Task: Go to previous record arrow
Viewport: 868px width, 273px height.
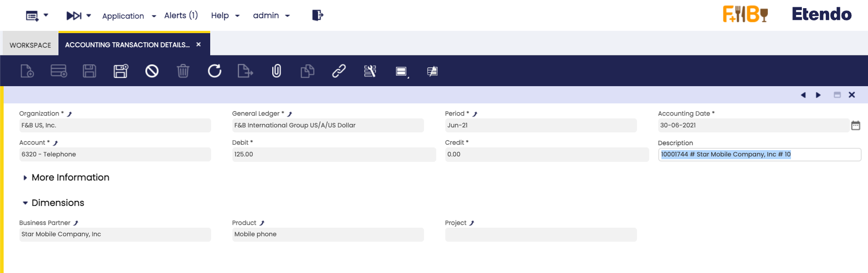Action: 803,95
